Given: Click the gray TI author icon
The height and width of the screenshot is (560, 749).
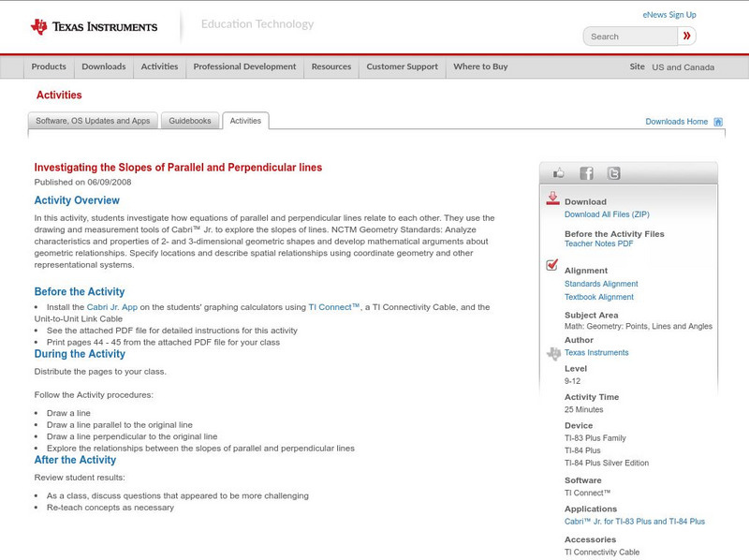Looking at the screenshot, I should coord(553,354).
